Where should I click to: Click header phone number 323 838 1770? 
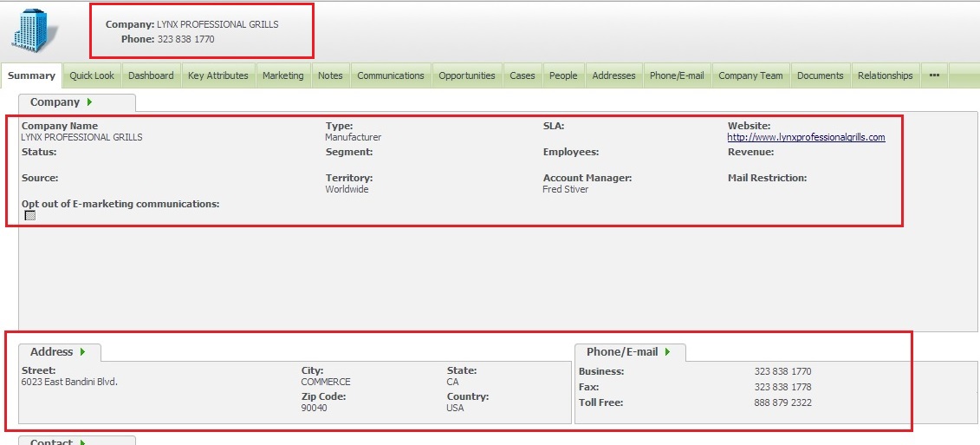click(x=185, y=39)
